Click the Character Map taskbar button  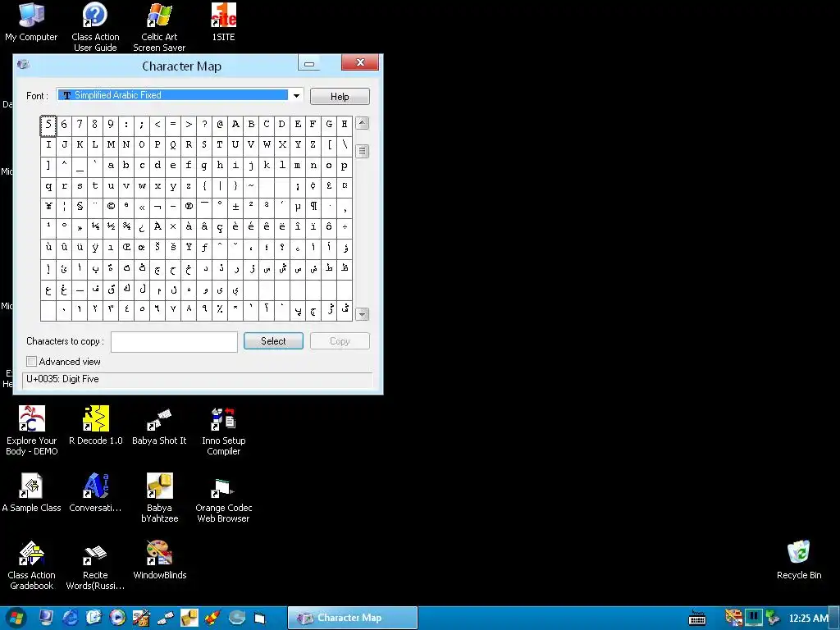pos(353,618)
